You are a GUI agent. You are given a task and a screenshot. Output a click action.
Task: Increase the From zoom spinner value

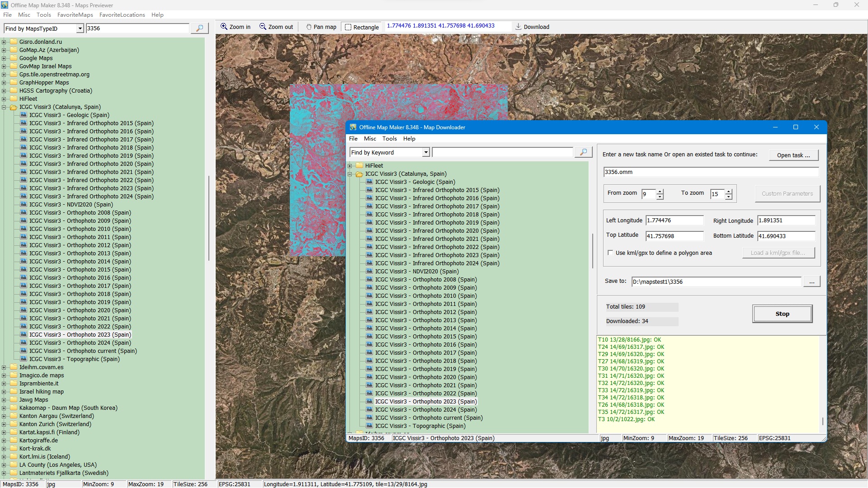pos(660,191)
